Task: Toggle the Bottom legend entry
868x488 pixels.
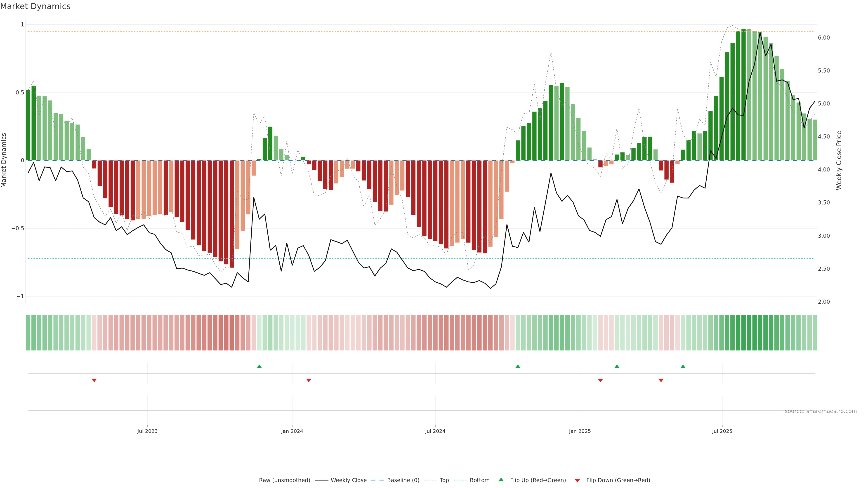Action: (479, 480)
